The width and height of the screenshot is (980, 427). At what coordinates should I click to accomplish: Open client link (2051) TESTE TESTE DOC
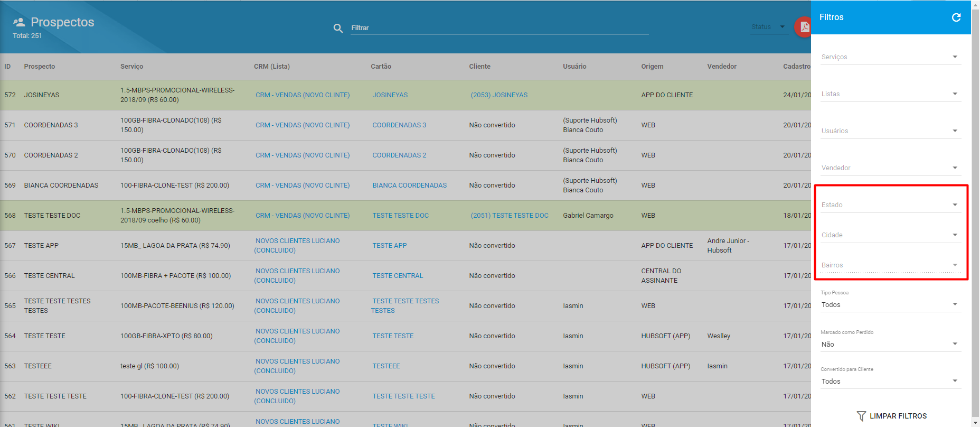(x=510, y=216)
